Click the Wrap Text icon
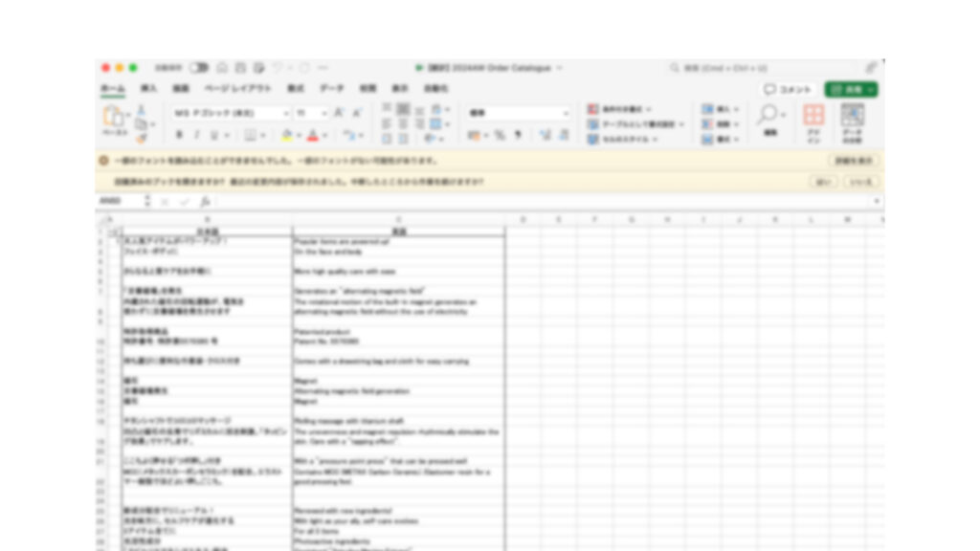 tap(435, 110)
